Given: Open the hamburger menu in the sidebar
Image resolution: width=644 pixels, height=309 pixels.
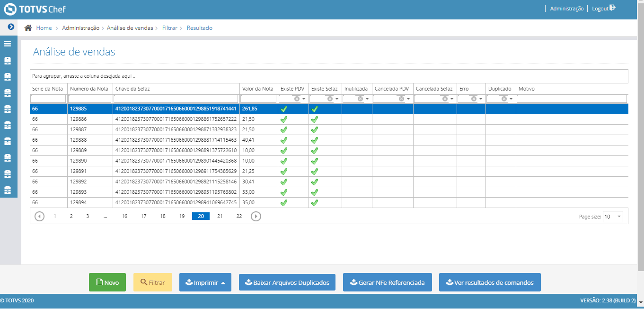Looking at the screenshot, I should click(x=8, y=43).
